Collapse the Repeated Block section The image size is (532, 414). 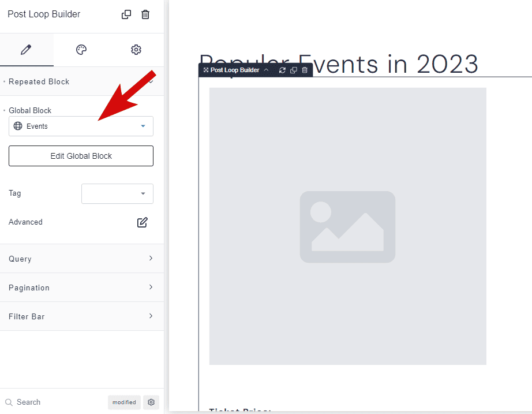(x=82, y=81)
